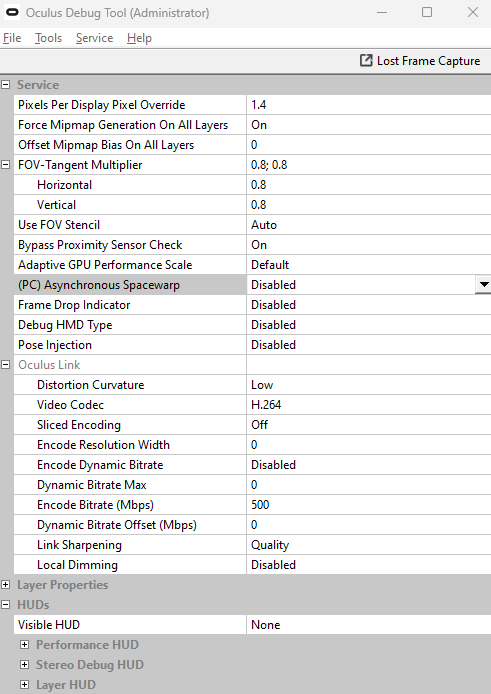491x694 pixels.
Task: Select the Encode Dynamic Bitrate Disabled value
Action: click(x=369, y=465)
